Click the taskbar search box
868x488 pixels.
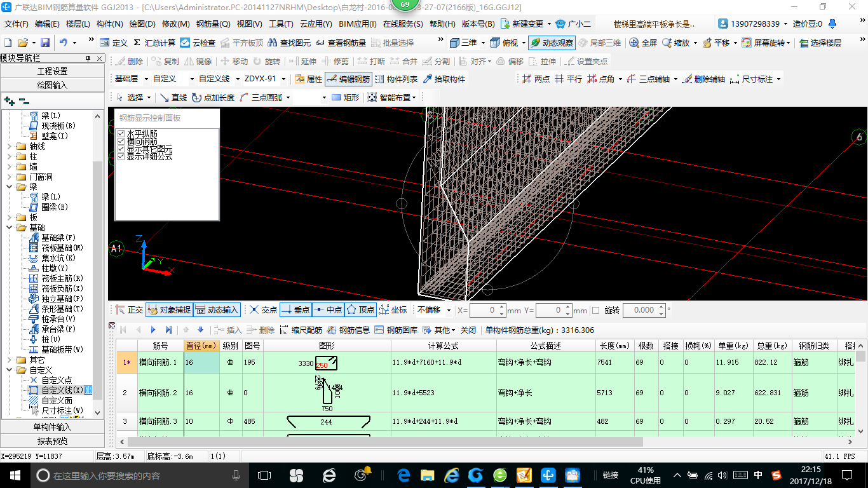click(140, 475)
